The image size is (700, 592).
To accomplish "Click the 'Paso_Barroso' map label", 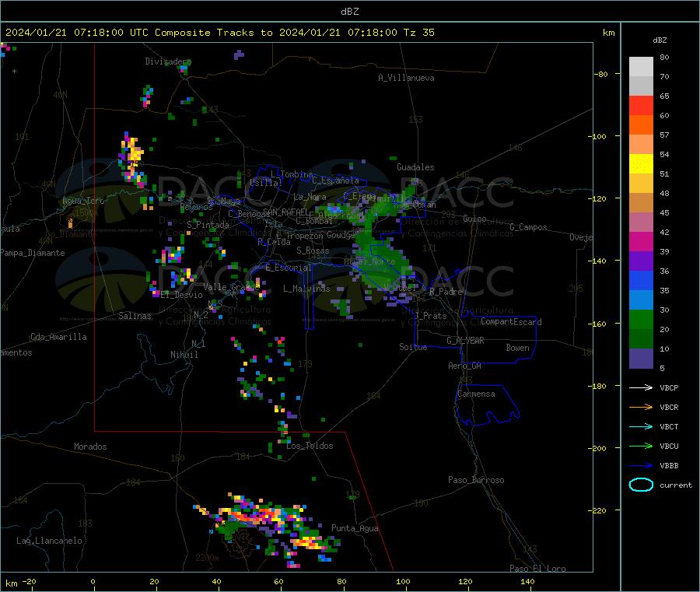I will click(x=476, y=480).
